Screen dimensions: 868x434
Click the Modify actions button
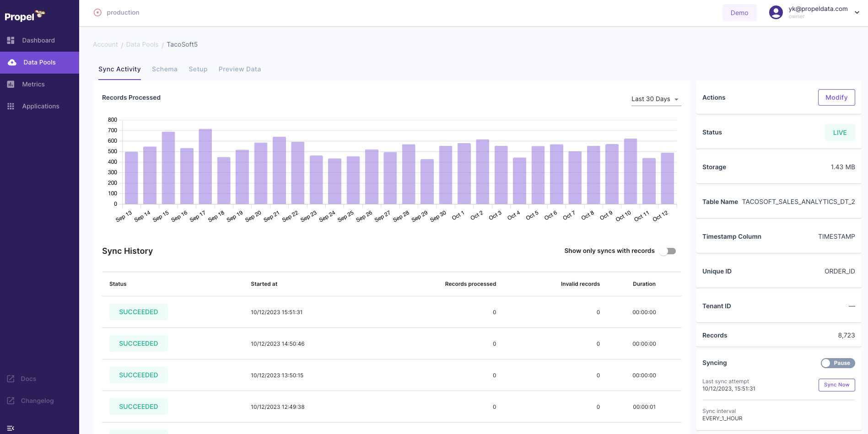[836, 97]
